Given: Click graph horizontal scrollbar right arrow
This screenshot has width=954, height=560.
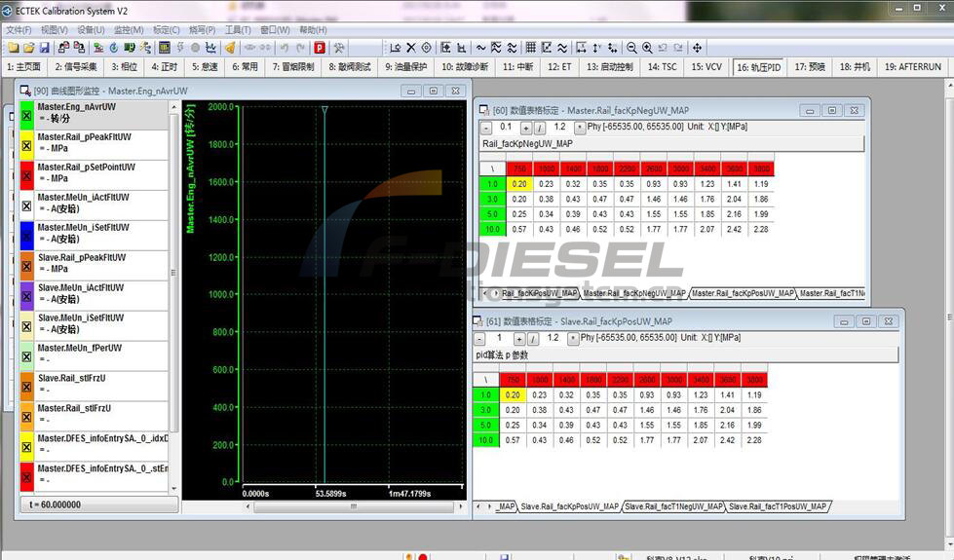Looking at the screenshot, I should click(x=461, y=505).
